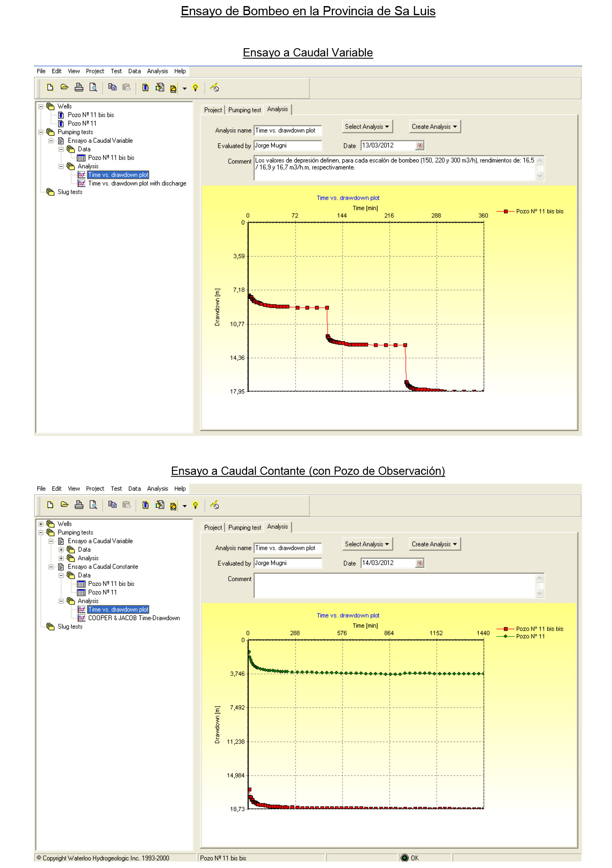Click green Pozo Nº 11 legend marker in lower chart
This screenshot has height=868, width=612.
(505, 636)
